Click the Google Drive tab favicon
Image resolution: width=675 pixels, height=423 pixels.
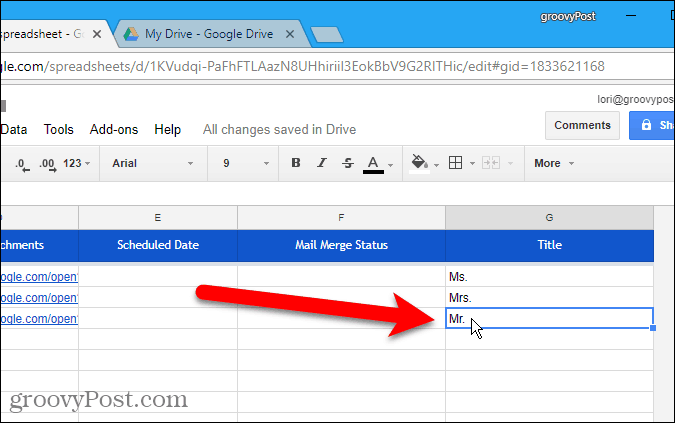[131, 34]
